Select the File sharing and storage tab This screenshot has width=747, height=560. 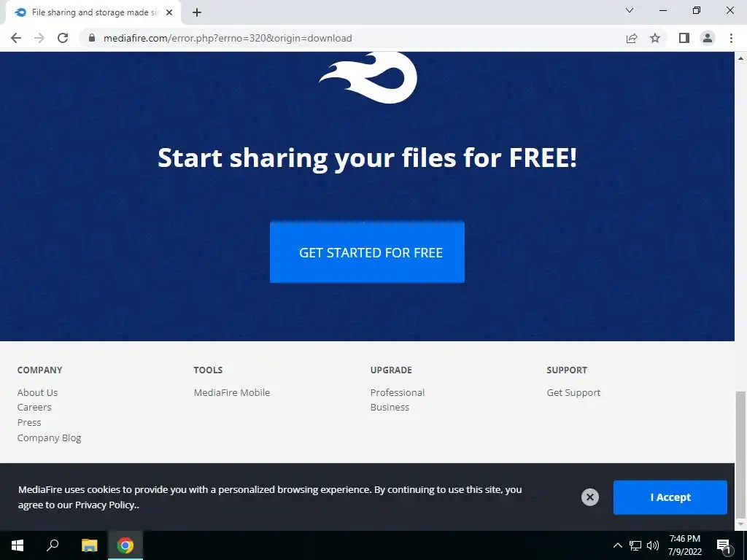click(x=93, y=13)
